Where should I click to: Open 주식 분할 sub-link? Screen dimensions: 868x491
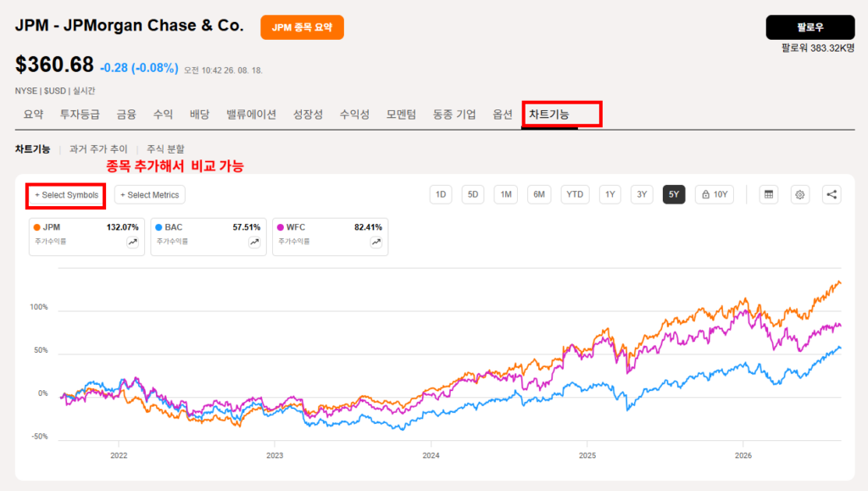coord(165,149)
